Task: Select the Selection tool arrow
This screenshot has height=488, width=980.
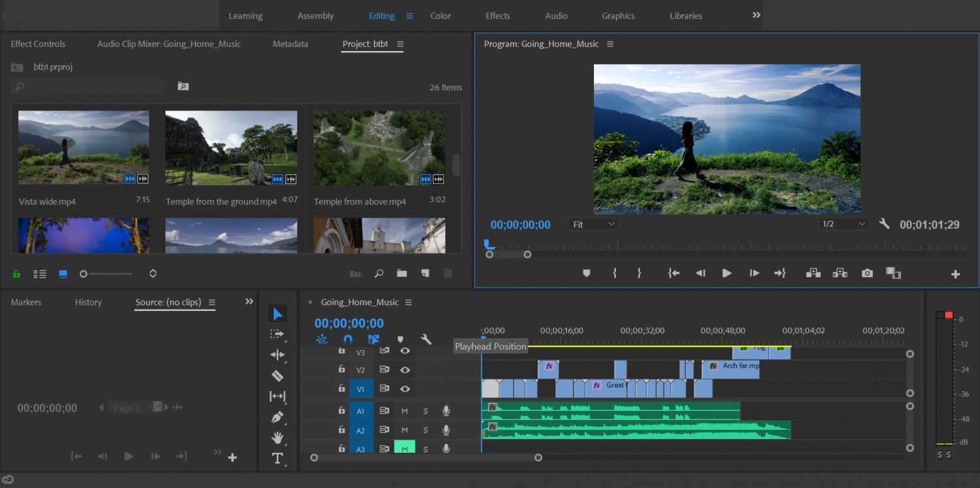Action: pos(278,314)
